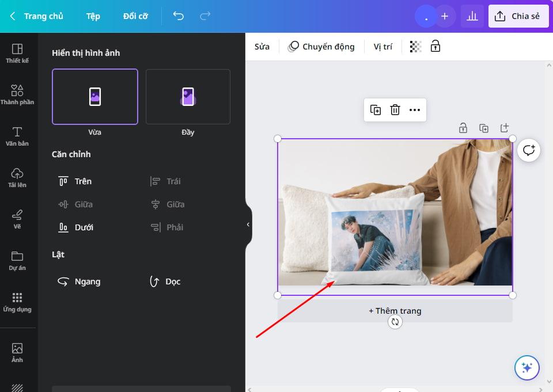553x392 pixels.
Task: Collapse the editing side panel
Action: click(x=248, y=224)
